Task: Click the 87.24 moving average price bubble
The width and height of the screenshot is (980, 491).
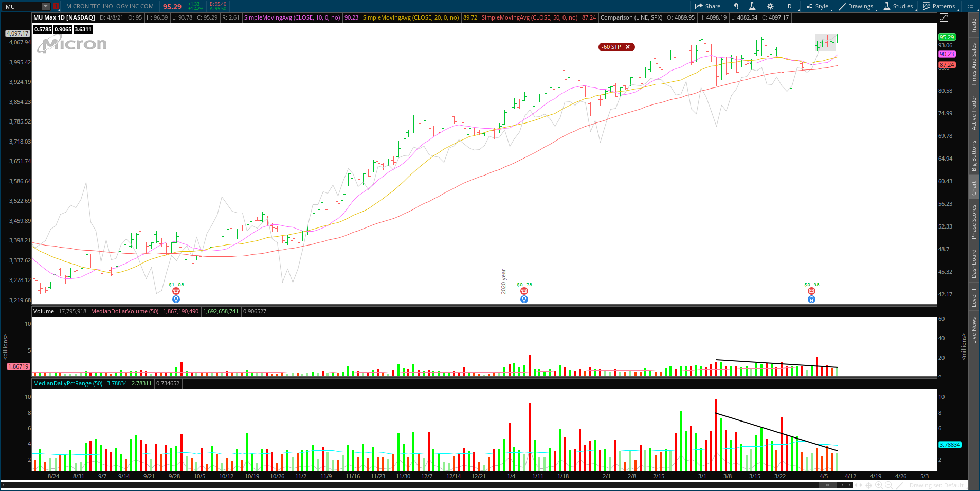Action: tap(947, 65)
